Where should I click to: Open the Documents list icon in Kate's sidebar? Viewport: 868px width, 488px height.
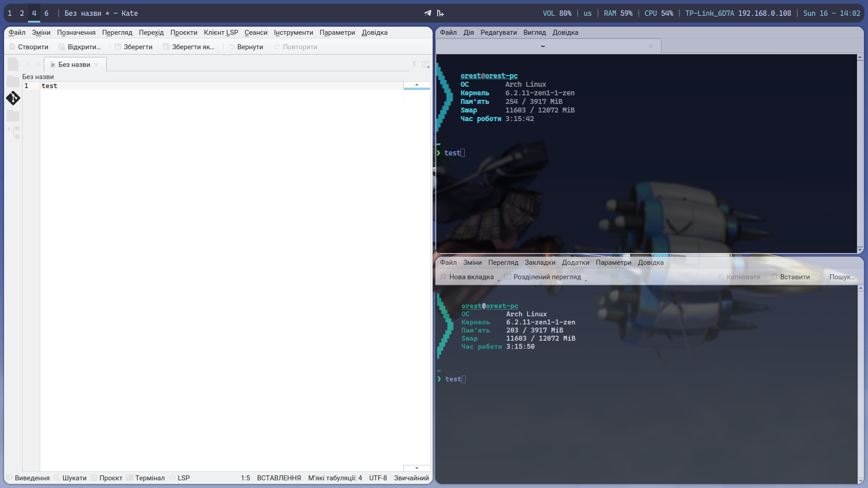point(13,64)
